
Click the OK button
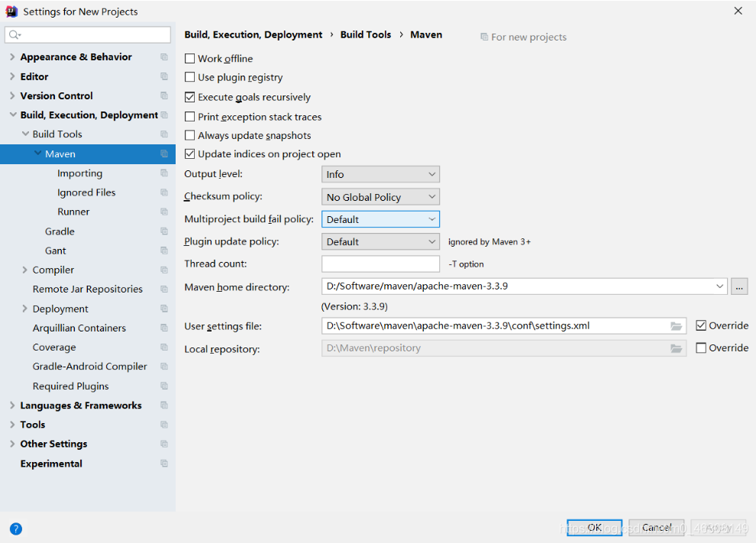pos(594,528)
